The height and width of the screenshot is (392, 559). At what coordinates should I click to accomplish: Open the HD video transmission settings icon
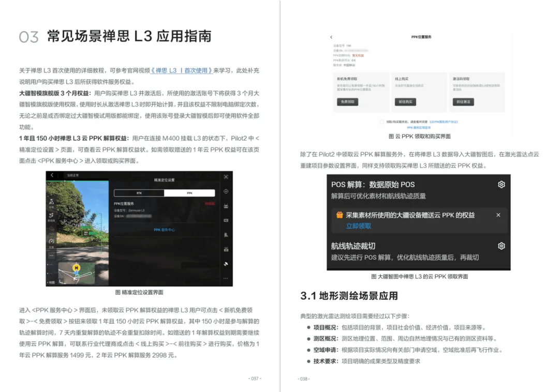click(226, 220)
